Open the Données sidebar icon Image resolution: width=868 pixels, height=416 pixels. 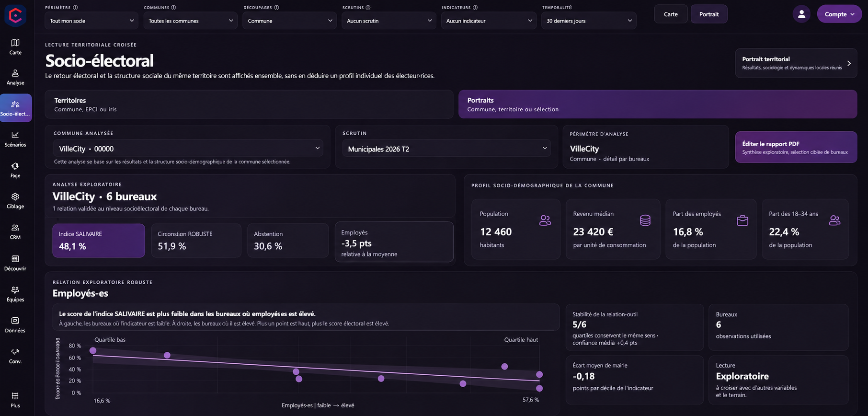click(15, 321)
